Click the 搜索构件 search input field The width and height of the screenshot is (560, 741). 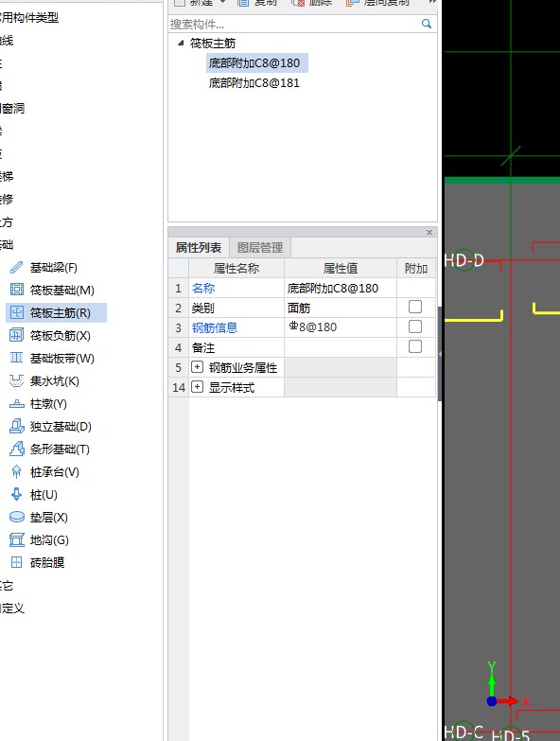293,24
